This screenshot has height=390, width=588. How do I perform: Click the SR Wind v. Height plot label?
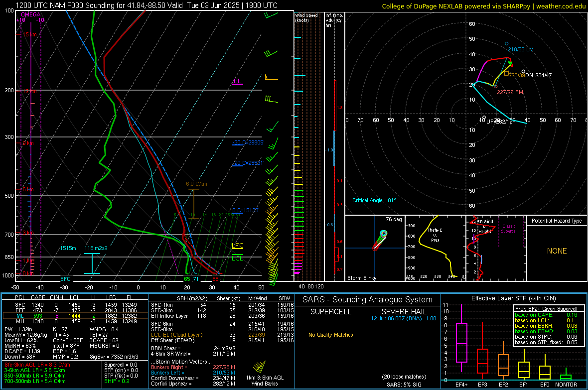484,227
